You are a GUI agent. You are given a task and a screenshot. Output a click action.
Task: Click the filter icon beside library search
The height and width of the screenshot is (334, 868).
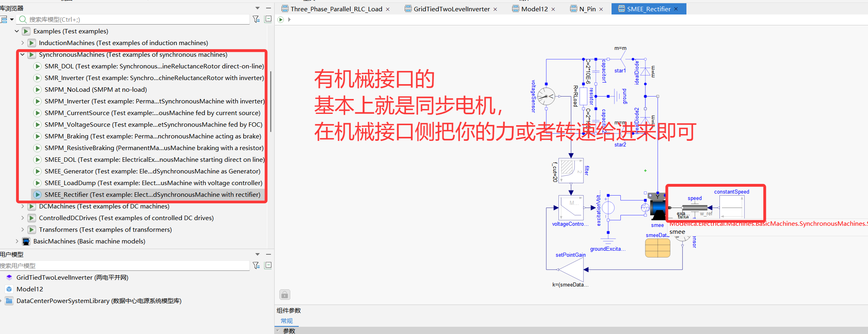(256, 19)
